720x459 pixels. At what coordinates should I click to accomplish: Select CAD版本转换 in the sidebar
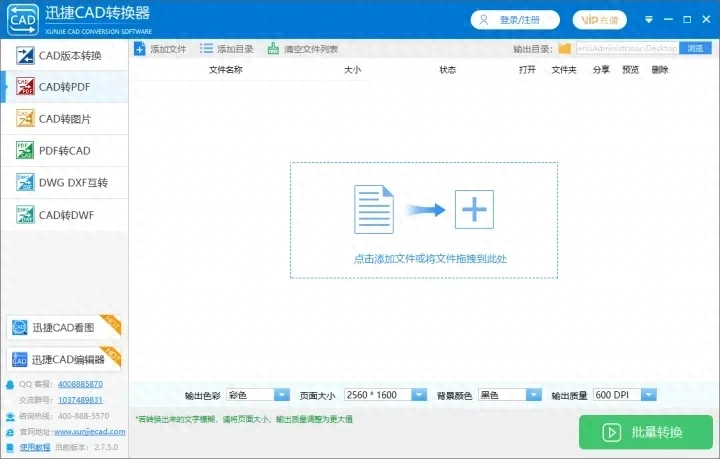(x=64, y=55)
